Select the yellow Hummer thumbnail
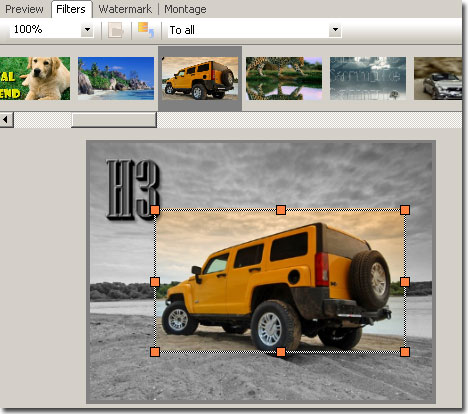Image resolution: width=468 pixels, height=414 pixels. click(200, 78)
